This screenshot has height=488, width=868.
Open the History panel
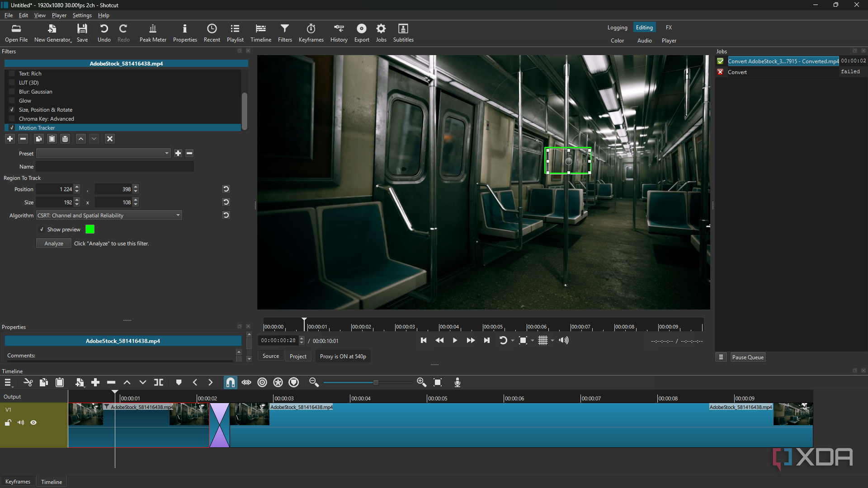[339, 33]
